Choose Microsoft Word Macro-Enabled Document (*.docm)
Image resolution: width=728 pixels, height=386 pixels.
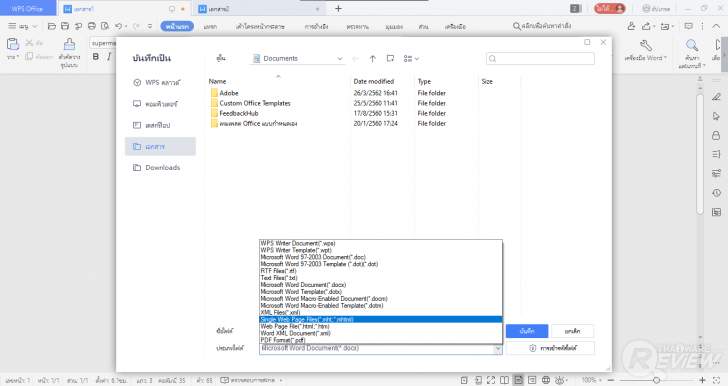coord(380,299)
